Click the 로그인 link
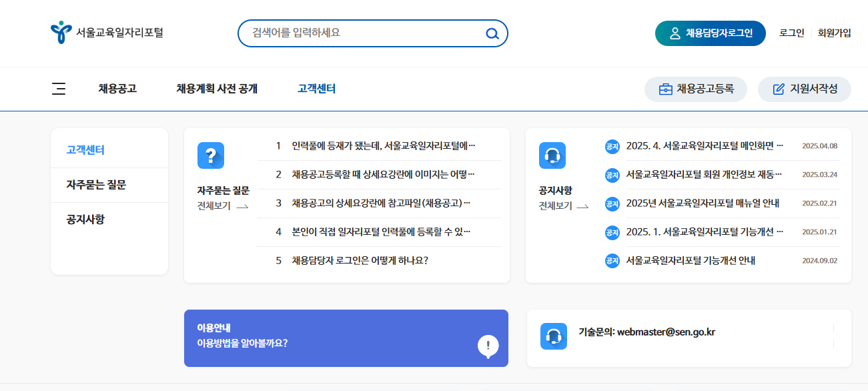The image size is (868, 391). [791, 33]
